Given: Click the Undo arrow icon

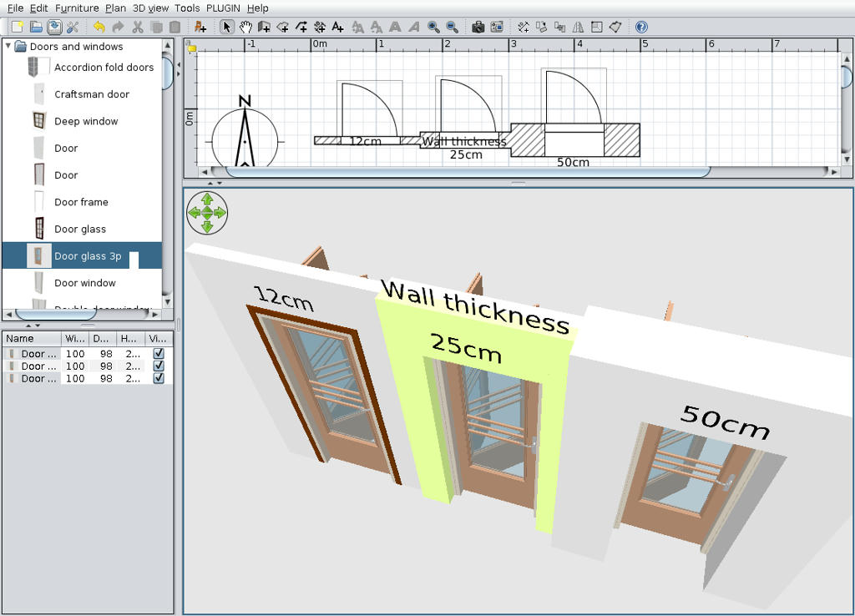Looking at the screenshot, I should click(99, 27).
